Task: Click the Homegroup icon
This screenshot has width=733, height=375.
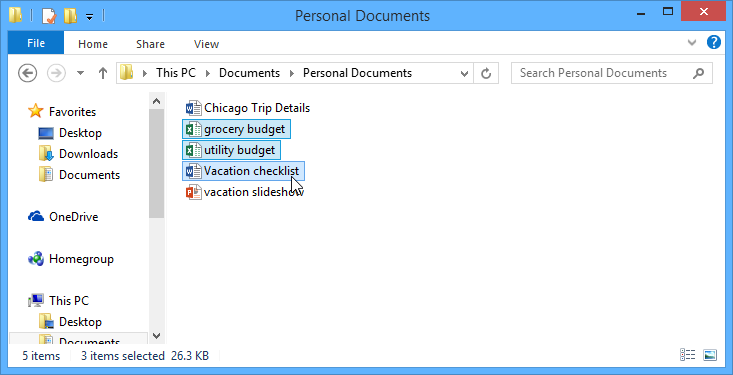Action: (36, 259)
